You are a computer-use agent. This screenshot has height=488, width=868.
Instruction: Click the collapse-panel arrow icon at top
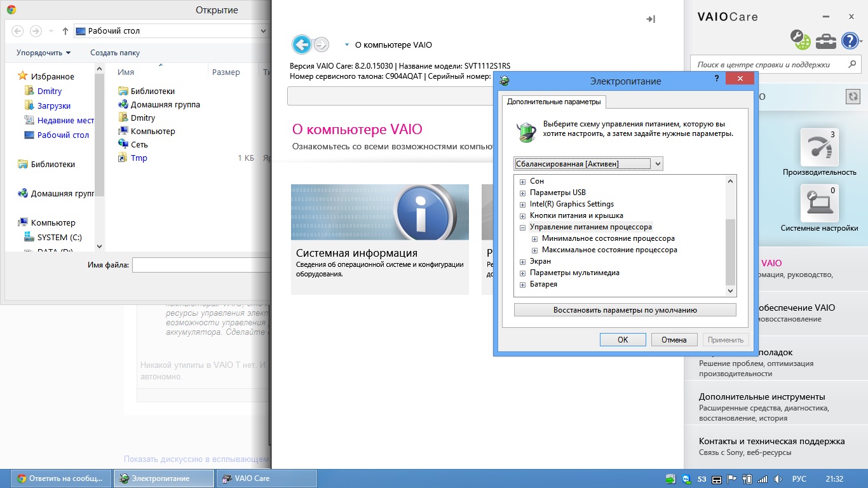point(651,19)
